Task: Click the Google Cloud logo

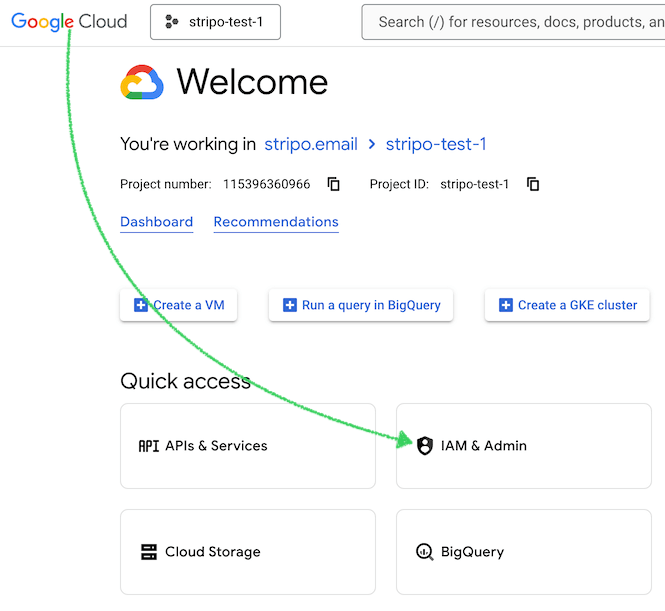Action: [69, 21]
